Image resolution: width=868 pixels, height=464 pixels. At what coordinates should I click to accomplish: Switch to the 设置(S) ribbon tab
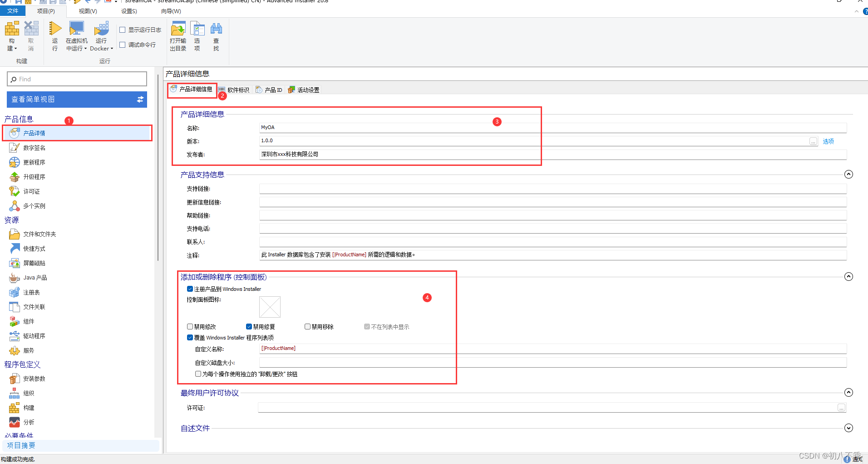click(x=129, y=11)
